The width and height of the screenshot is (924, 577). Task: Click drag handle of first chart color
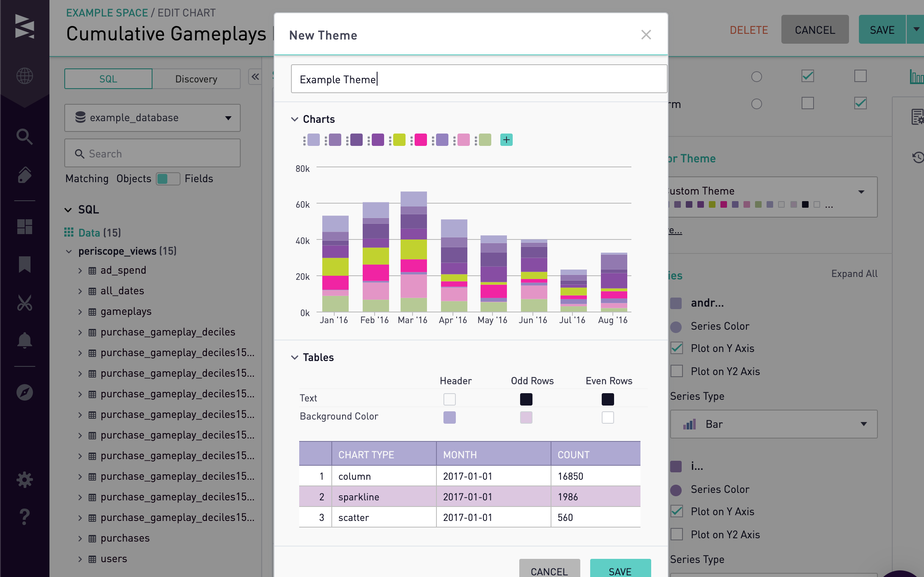tap(305, 140)
